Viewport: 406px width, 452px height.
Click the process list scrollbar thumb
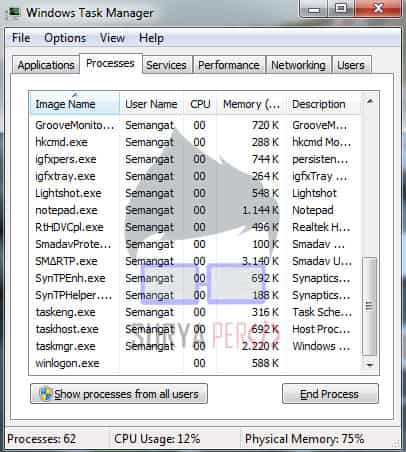point(370,306)
